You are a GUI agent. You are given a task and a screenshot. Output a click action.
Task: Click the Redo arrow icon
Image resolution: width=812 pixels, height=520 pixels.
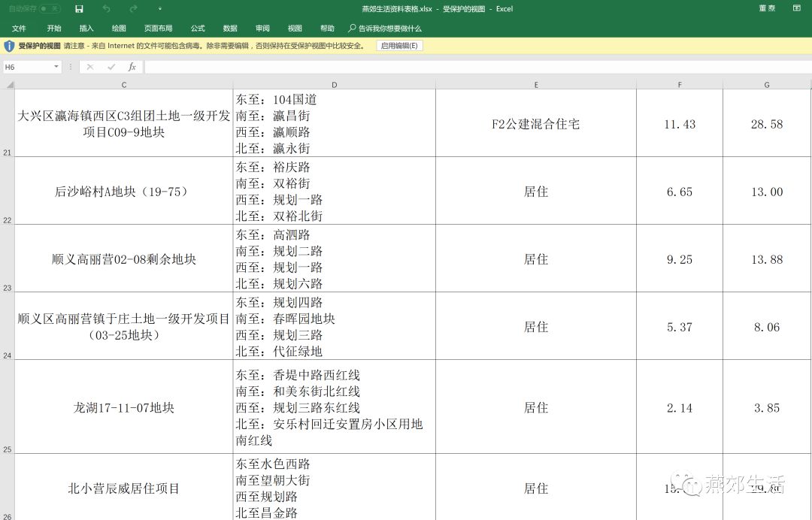(x=133, y=9)
